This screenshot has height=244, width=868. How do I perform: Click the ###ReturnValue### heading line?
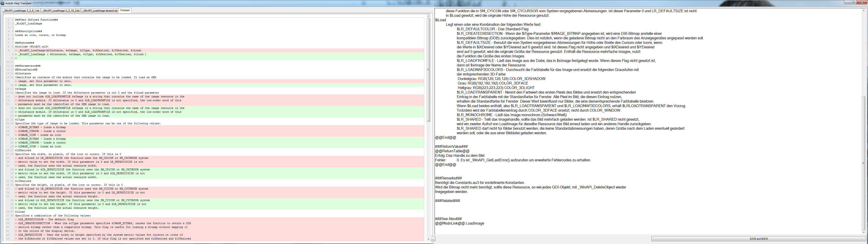tap(452, 147)
